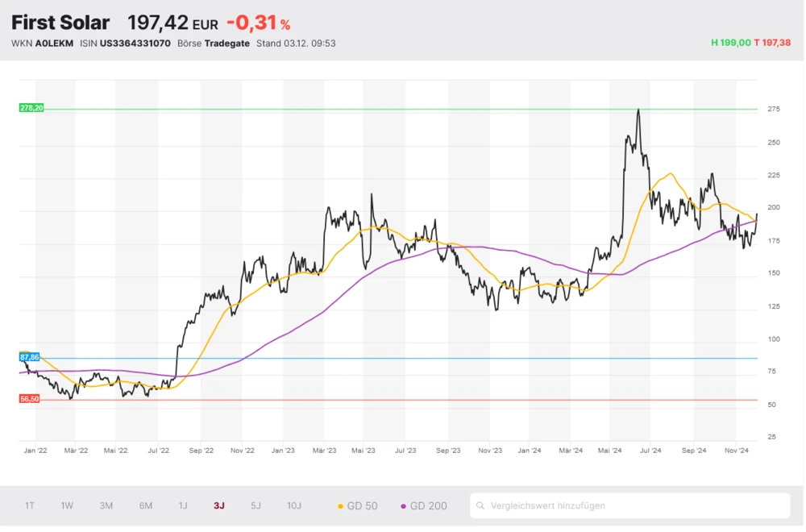
Task: Change chart to 5J period
Action: click(x=256, y=505)
